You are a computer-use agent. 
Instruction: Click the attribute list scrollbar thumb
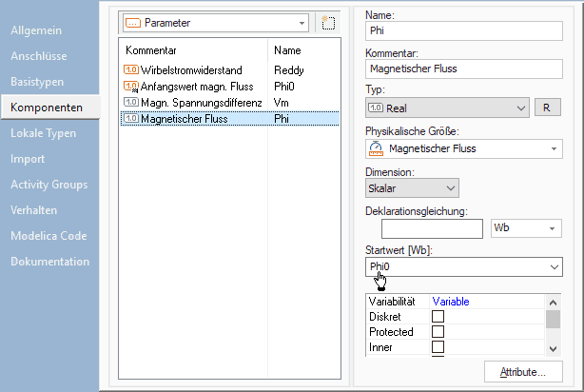553,320
